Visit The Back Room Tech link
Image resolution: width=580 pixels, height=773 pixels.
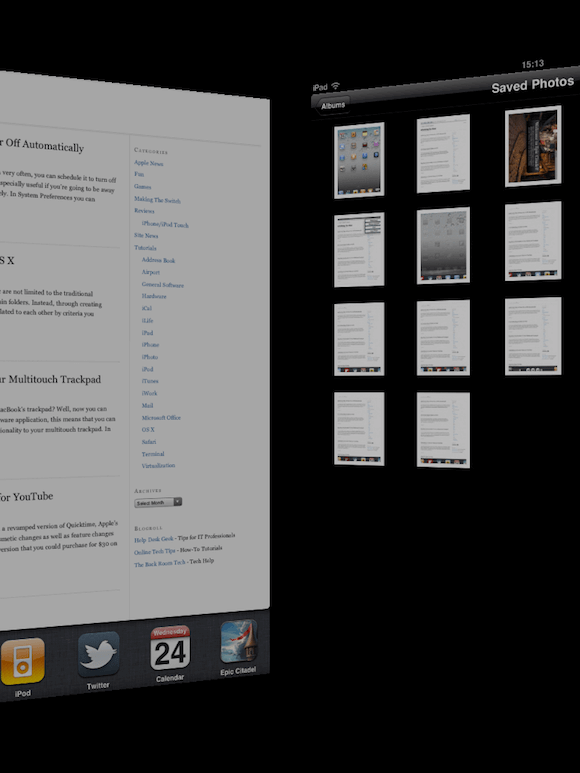pos(160,563)
